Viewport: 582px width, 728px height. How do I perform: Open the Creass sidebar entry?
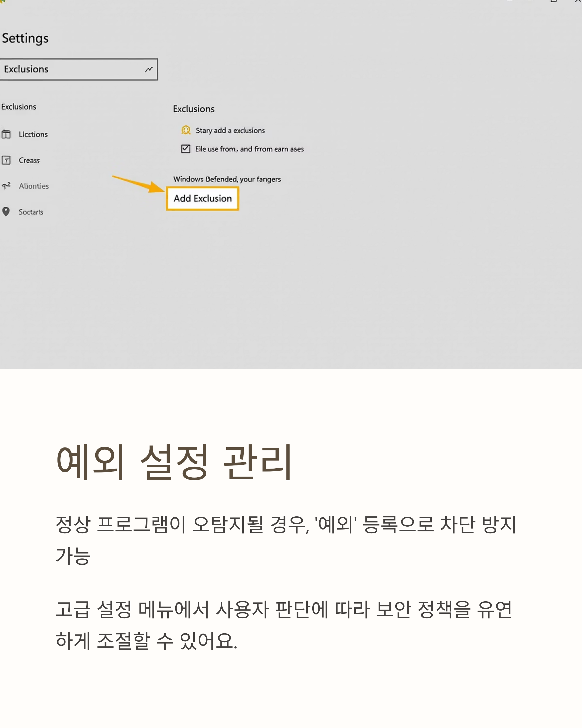tap(29, 160)
